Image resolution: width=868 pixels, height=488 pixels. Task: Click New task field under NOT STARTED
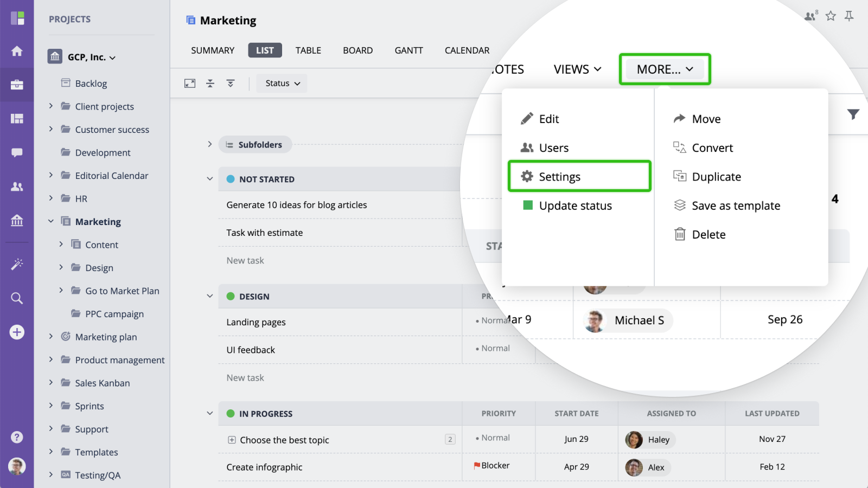(245, 260)
